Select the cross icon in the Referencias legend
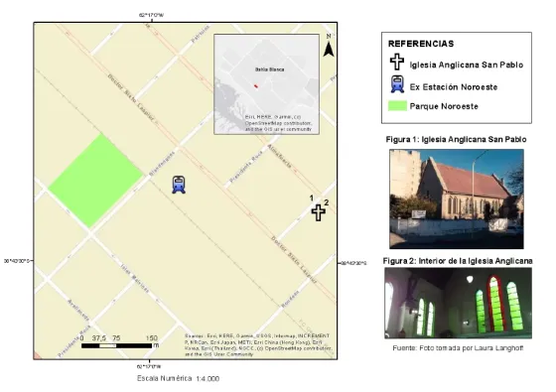Viewport: 556px width, 392px height. click(397, 62)
